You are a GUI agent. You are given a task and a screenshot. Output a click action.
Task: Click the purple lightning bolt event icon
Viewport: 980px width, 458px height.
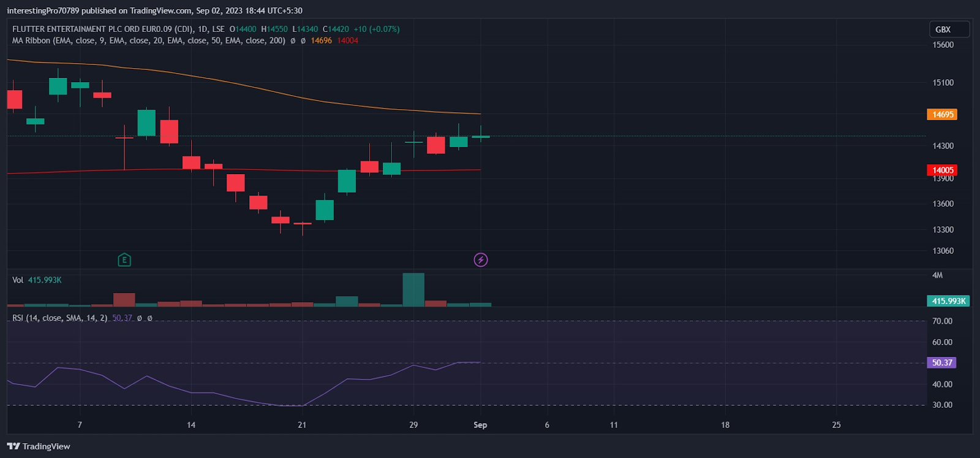coord(481,260)
